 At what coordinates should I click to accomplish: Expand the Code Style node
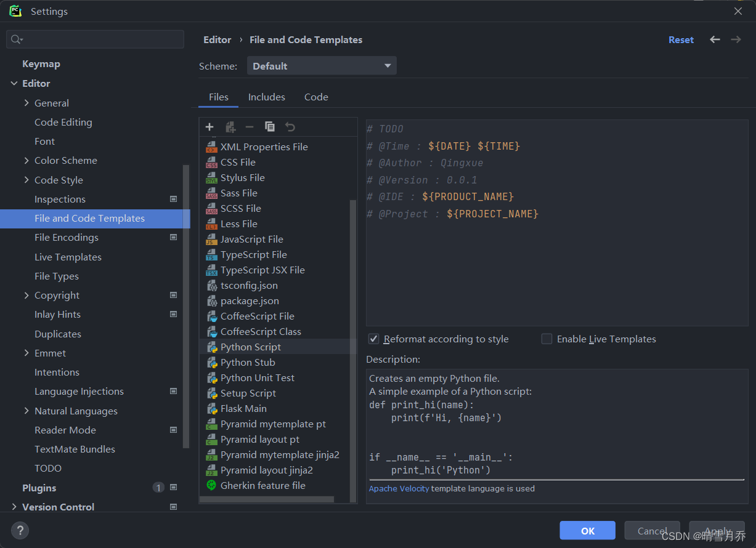click(26, 180)
